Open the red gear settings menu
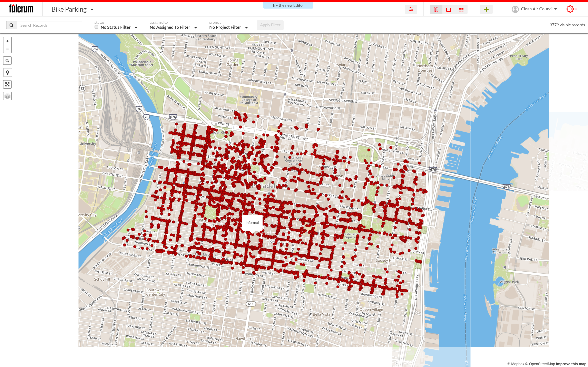 point(571,9)
